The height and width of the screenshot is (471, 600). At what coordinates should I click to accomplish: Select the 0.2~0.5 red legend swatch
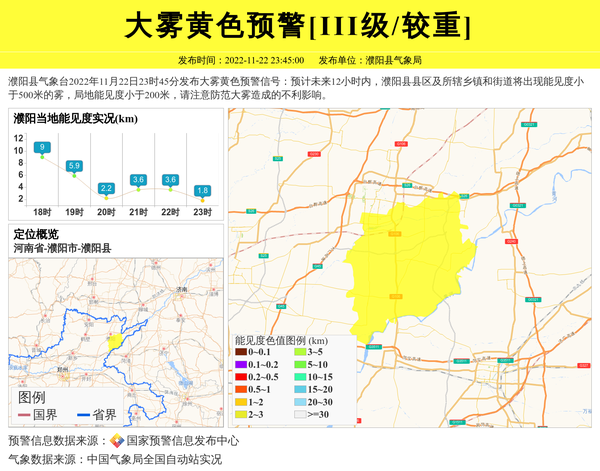tap(241, 377)
